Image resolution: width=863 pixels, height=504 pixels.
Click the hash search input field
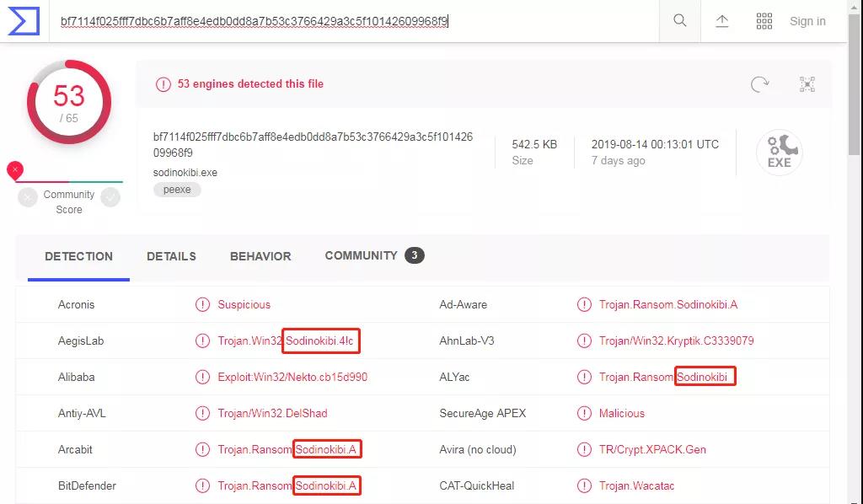click(x=354, y=21)
